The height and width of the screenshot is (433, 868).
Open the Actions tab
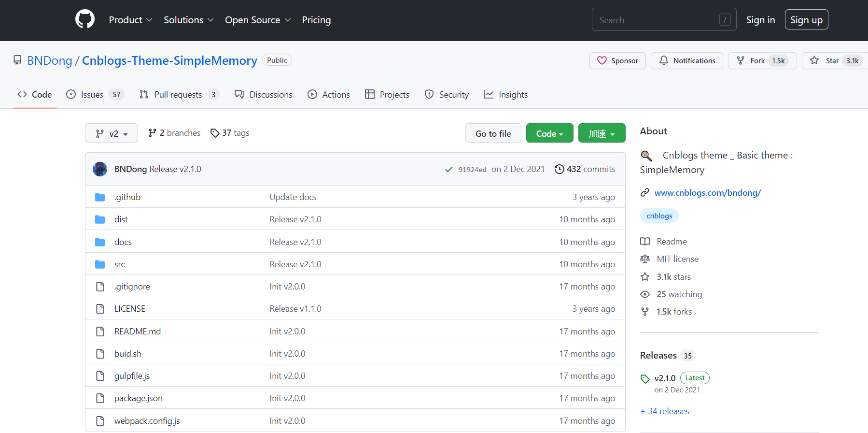pos(329,95)
